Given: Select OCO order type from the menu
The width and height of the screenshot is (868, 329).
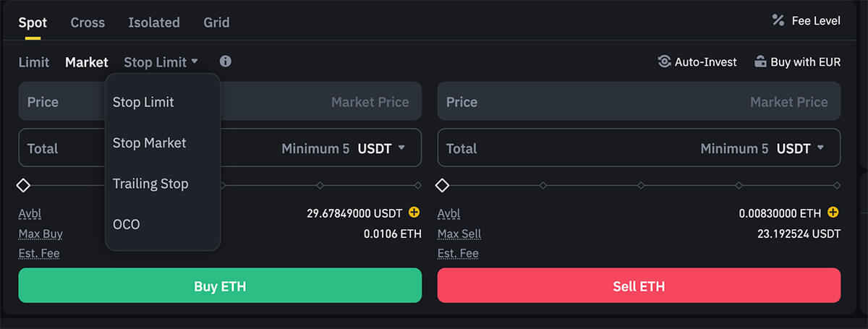Looking at the screenshot, I should [x=127, y=224].
